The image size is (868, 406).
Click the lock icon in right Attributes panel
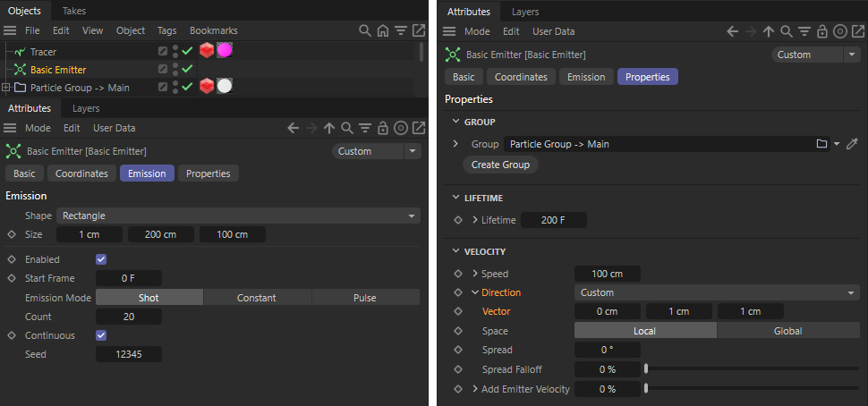(x=822, y=31)
